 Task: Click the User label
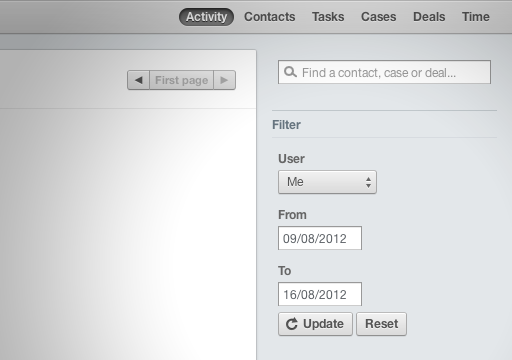pyautogui.click(x=291, y=159)
